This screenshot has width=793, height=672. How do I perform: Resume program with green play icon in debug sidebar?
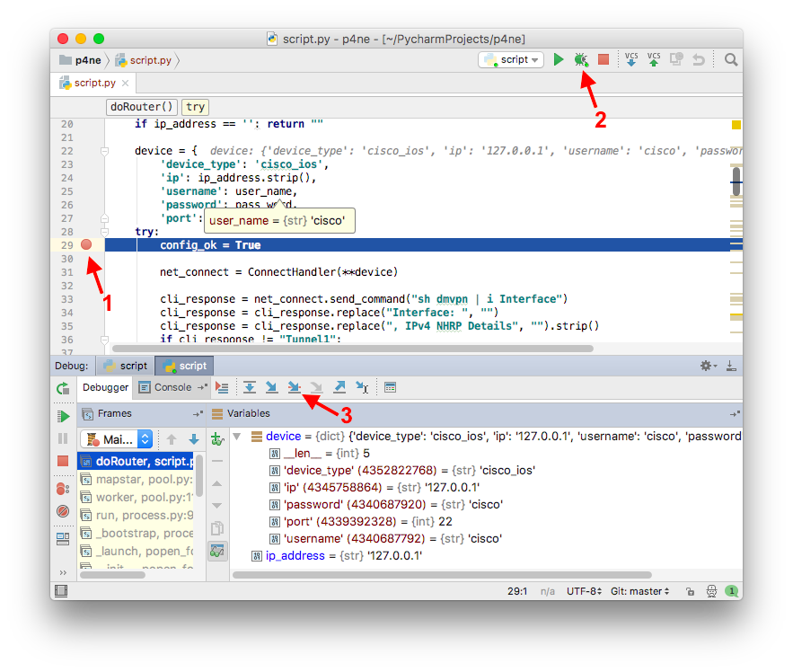coord(63,417)
